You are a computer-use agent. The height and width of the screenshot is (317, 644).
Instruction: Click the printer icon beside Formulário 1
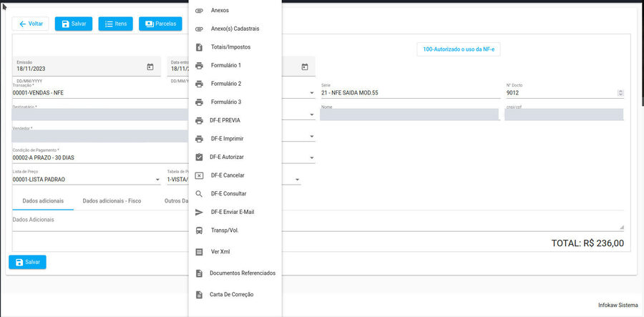(199, 66)
